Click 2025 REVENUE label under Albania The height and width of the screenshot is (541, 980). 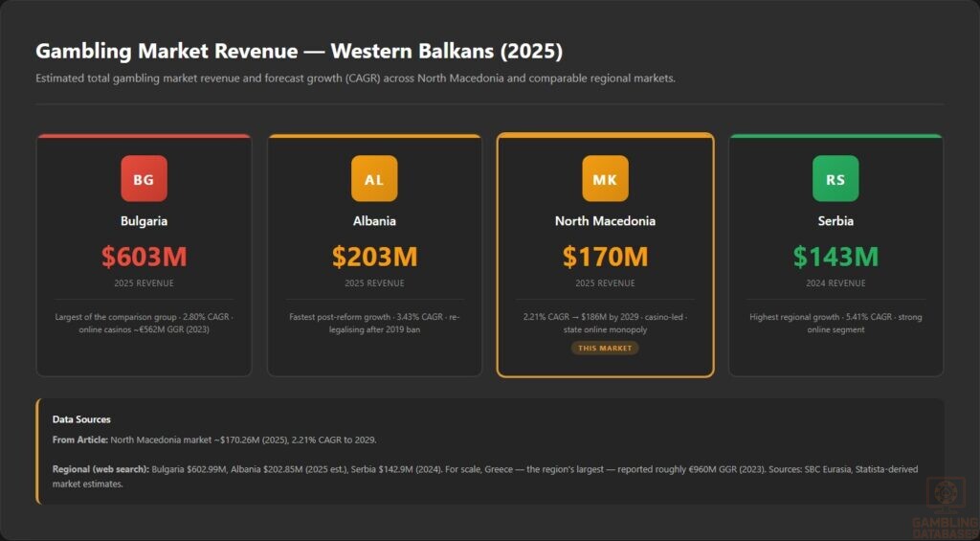(x=374, y=283)
